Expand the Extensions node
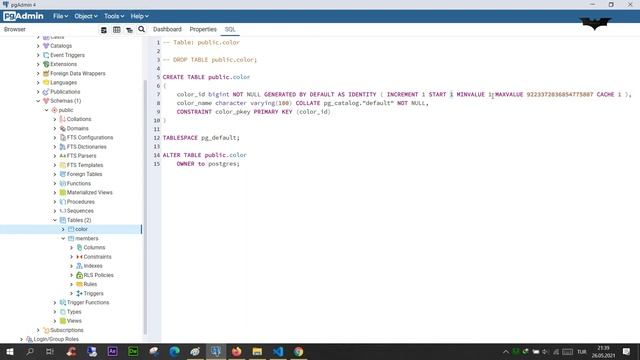 tap(38, 64)
